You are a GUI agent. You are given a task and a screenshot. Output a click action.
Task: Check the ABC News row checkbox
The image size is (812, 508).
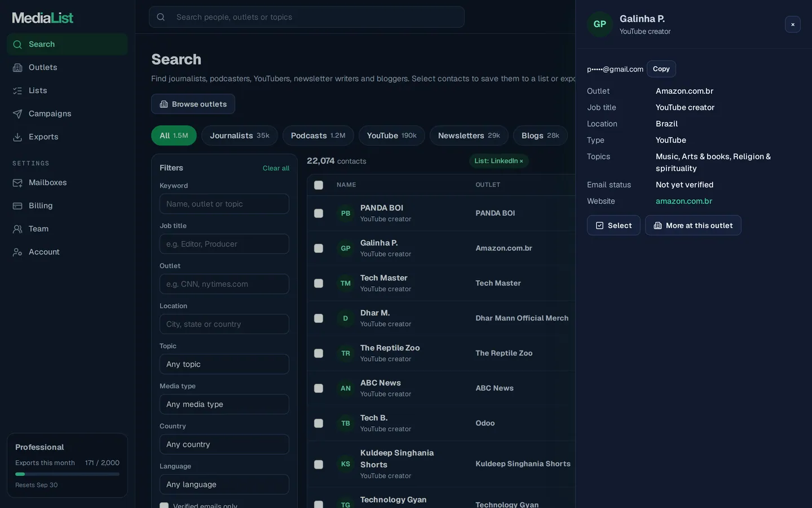point(319,388)
